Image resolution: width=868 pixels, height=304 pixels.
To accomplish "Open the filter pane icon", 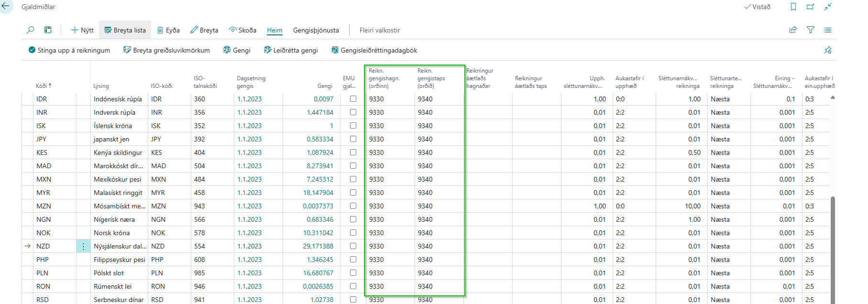I will coord(811,30).
